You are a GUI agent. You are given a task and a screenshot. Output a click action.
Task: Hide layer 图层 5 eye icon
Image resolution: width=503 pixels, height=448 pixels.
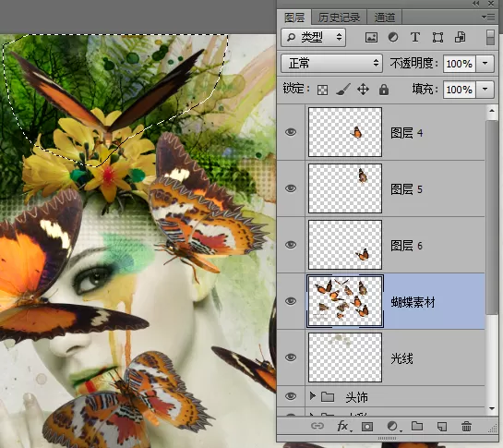coord(291,188)
